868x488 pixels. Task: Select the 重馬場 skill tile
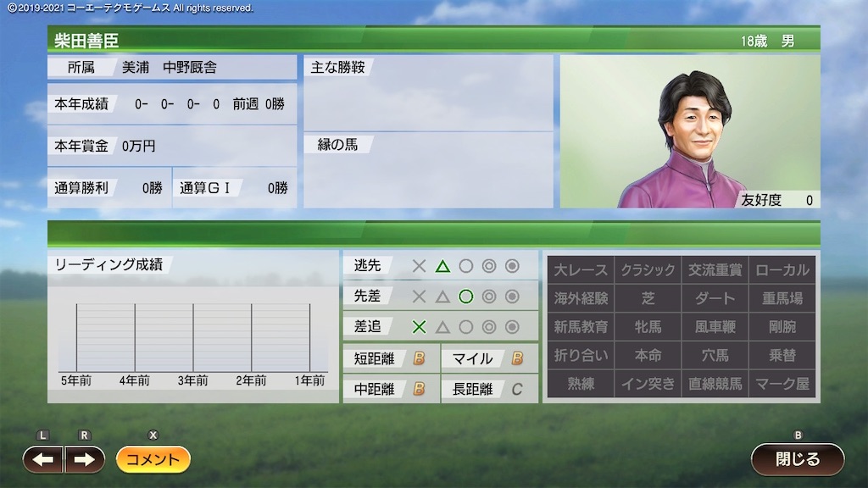tap(782, 298)
